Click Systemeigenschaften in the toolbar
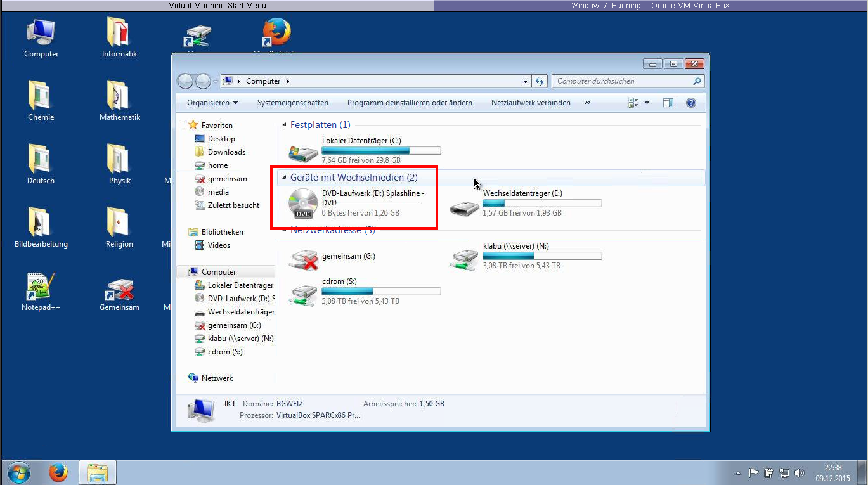This screenshot has width=868, height=485. point(292,103)
